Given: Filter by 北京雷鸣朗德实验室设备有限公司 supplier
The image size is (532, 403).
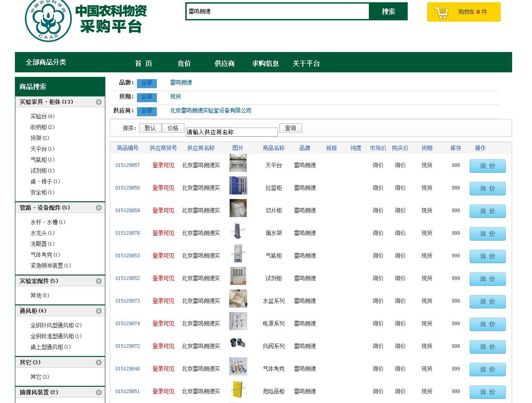Looking at the screenshot, I should coord(211,111).
